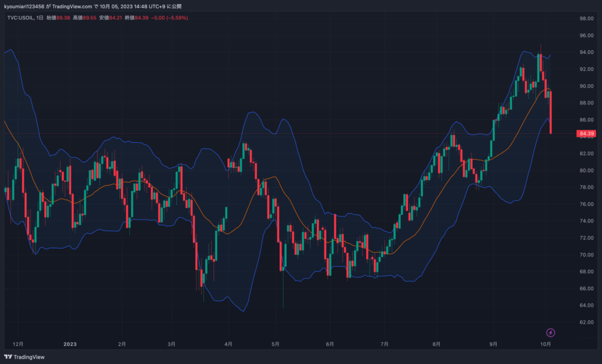Click the 96.00 price axis label
This screenshot has height=364, width=602.
click(586, 35)
